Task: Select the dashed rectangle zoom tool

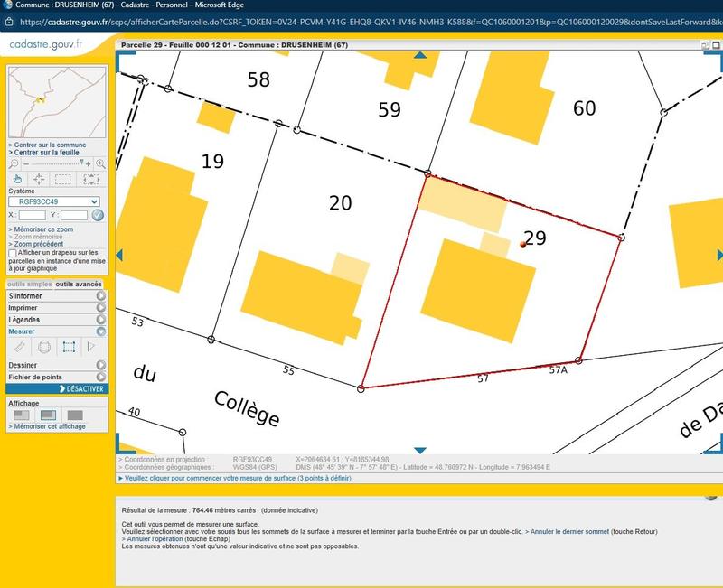Action: click(63, 179)
